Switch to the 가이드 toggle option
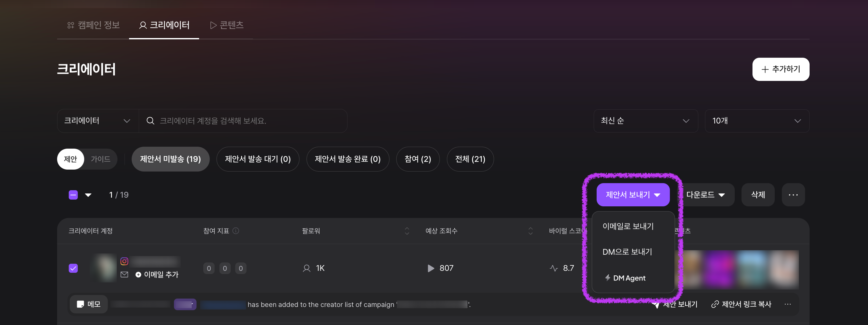 pyautogui.click(x=100, y=159)
